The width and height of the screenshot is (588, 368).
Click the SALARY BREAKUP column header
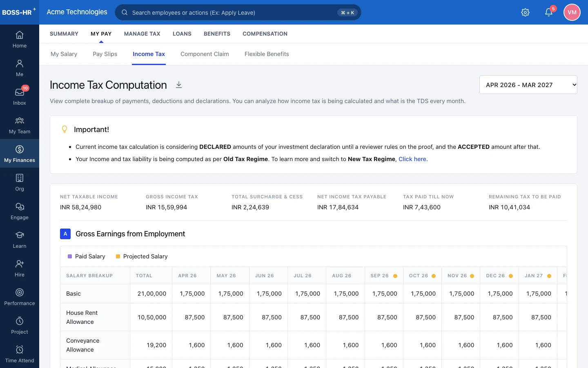95,276
